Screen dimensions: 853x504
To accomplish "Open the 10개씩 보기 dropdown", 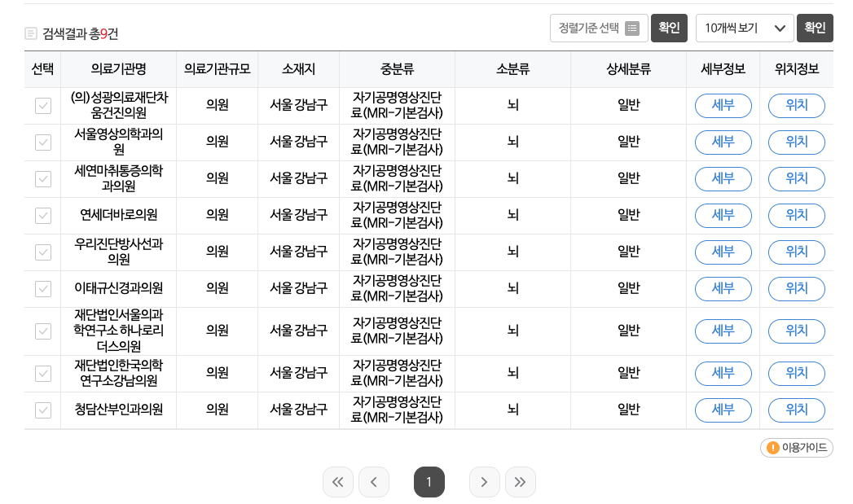I will coord(742,28).
